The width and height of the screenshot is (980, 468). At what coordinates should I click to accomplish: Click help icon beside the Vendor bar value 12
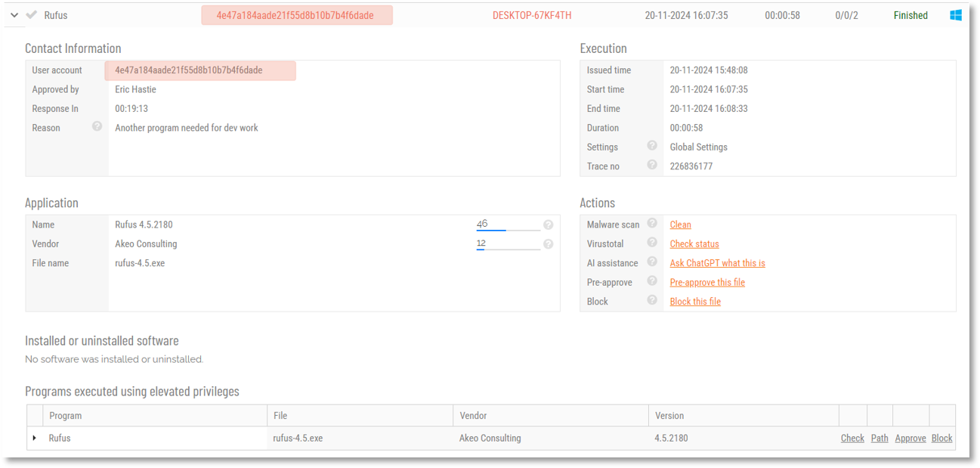point(548,243)
